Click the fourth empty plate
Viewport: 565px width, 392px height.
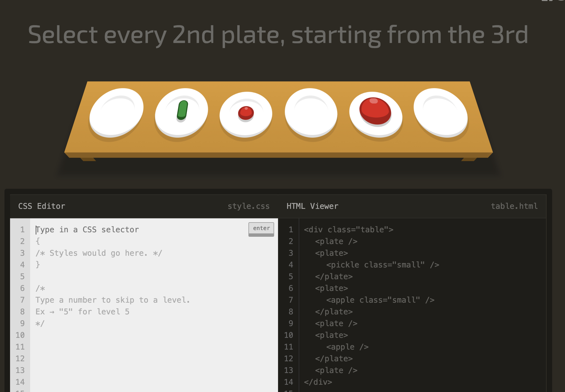(x=311, y=113)
